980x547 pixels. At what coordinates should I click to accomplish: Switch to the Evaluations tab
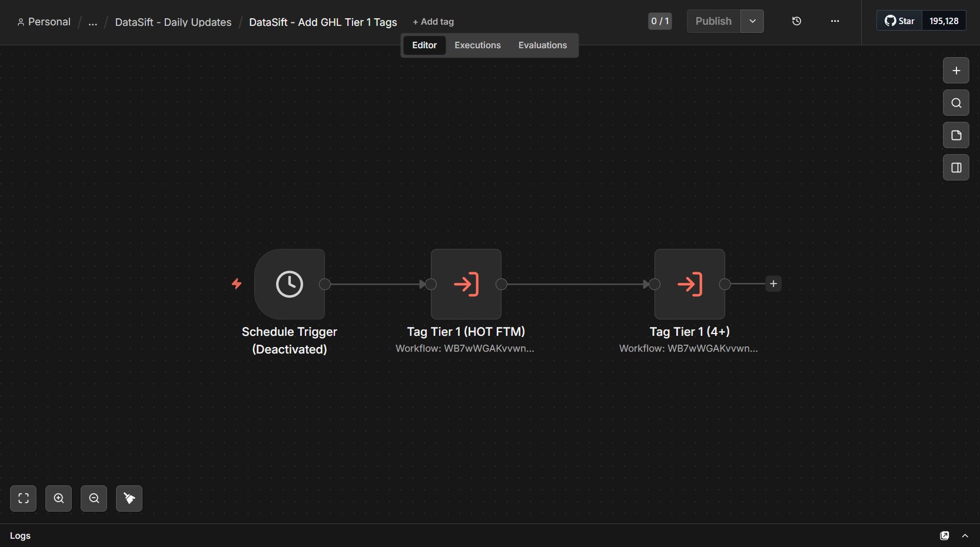[x=543, y=45]
